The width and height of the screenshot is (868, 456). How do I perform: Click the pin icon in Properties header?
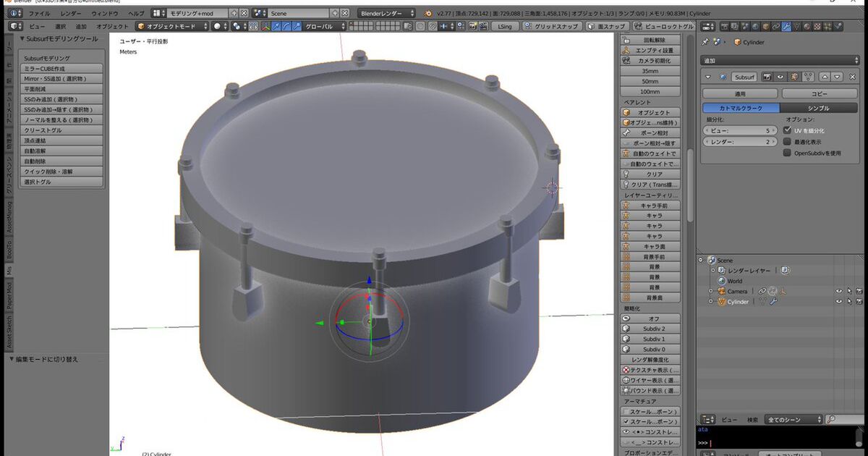[706, 42]
